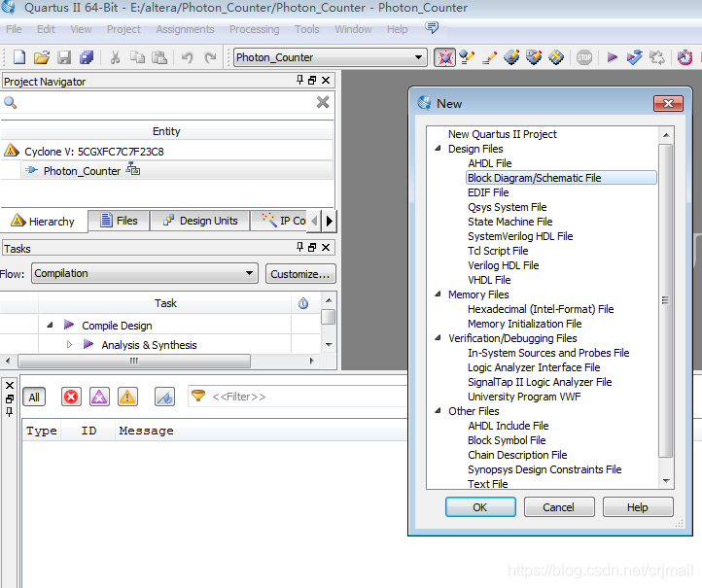Select Qsys System File
The height and width of the screenshot is (588, 702).
point(507,207)
